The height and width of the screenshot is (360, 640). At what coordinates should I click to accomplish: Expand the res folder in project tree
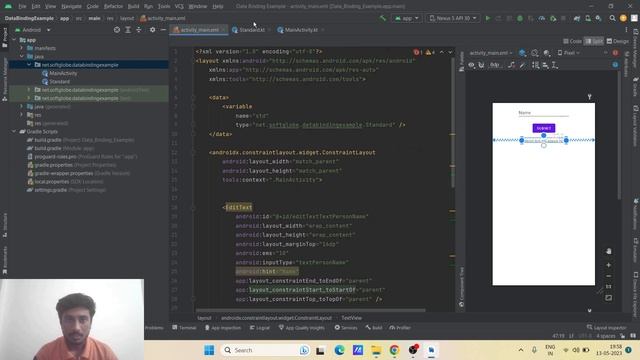(22, 115)
